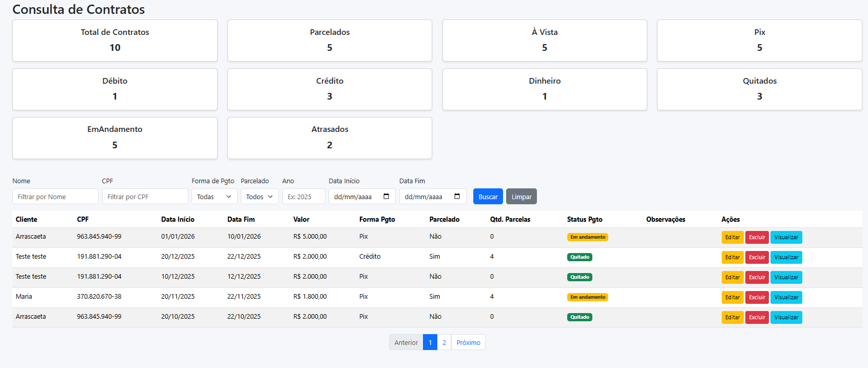Viewport: 868px width, 368px height.
Task: Edit the first Arrascaeta contract
Action: click(x=732, y=237)
